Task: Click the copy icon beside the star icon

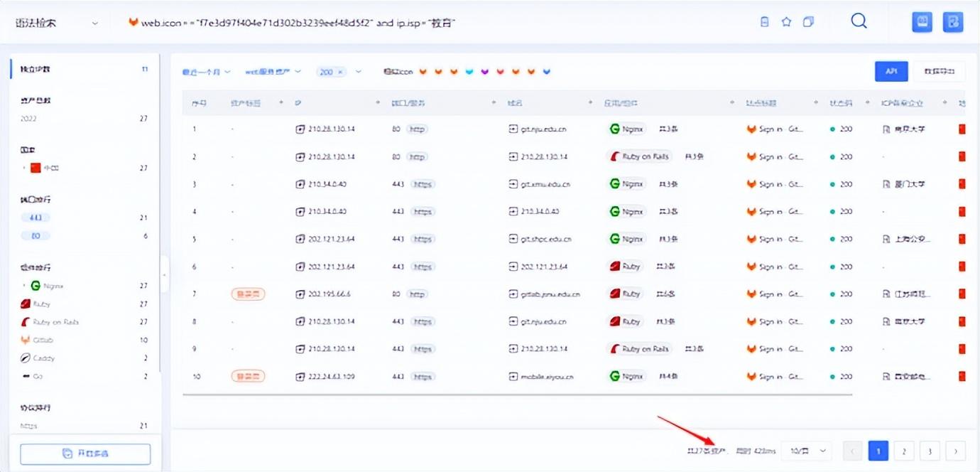Action: pyautogui.click(x=807, y=21)
